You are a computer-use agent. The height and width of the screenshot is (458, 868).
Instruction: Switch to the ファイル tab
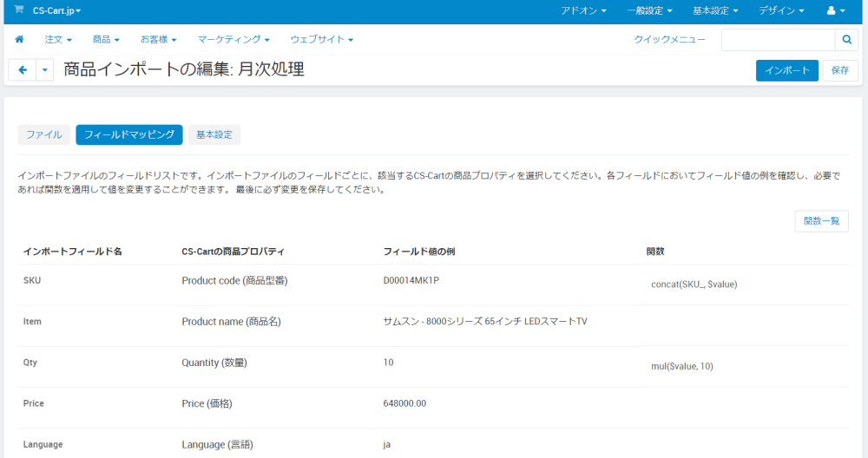[x=44, y=135]
